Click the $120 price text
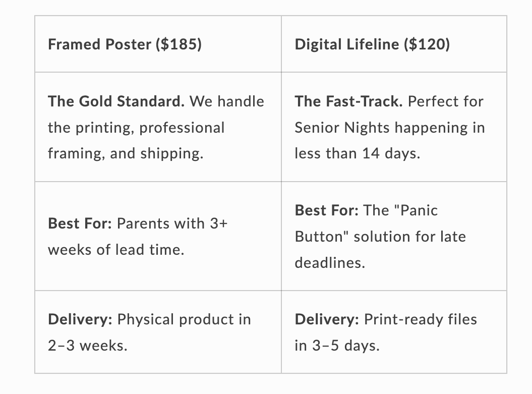Image resolution: width=532 pixels, height=394 pixels. [427, 44]
